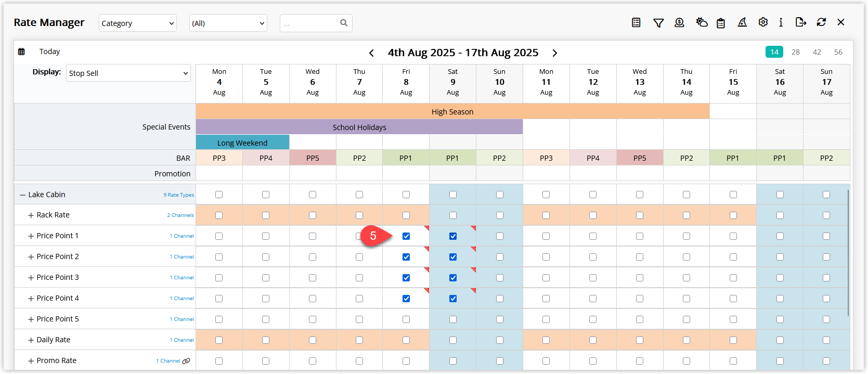The image size is (868, 374).
Task: Open the Category dropdown
Action: click(138, 23)
